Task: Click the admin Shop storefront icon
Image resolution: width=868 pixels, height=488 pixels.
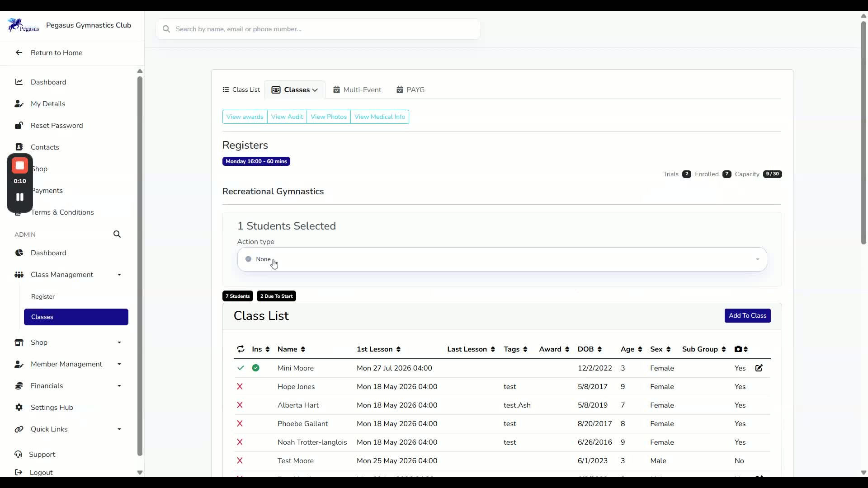Action: pyautogui.click(x=19, y=342)
